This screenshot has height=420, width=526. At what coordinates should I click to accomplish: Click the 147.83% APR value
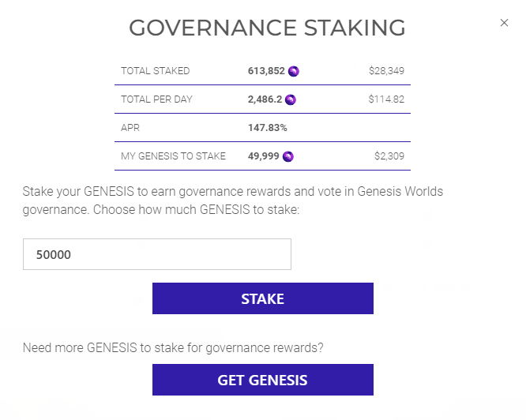click(268, 128)
